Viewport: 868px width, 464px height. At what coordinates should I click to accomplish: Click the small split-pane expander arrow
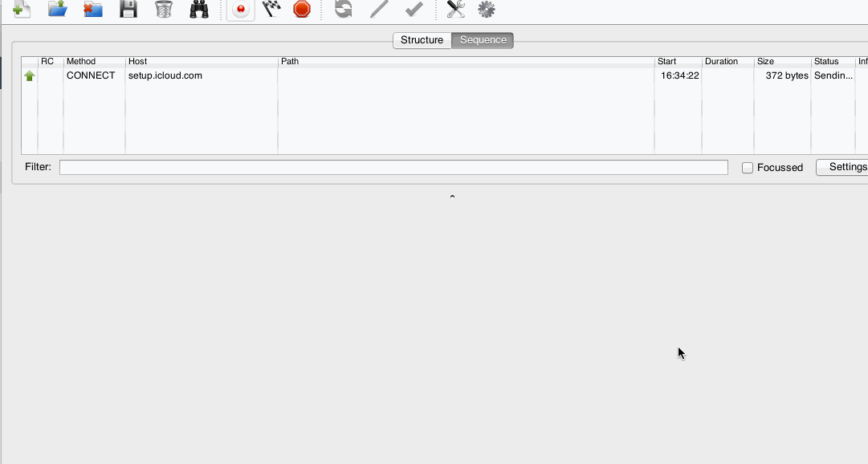[x=452, y=197]
